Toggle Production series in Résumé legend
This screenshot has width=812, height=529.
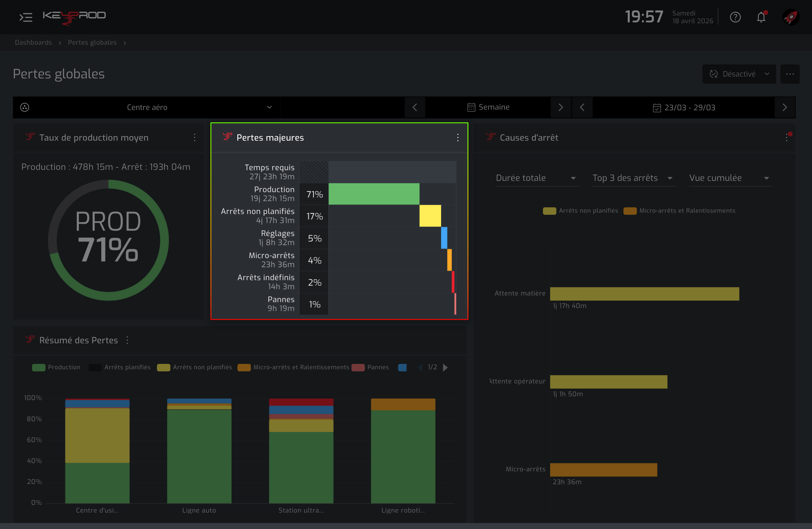pos(56,367)
